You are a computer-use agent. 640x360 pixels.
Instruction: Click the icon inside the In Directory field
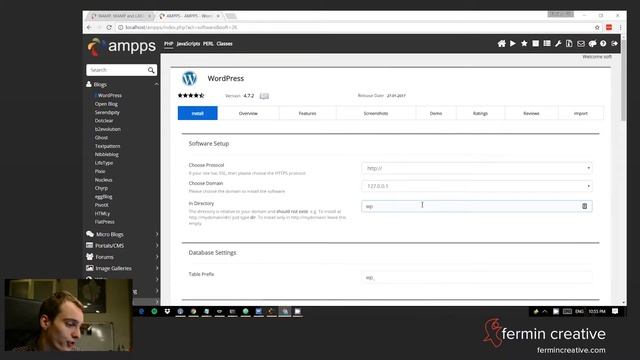point(584,206)
